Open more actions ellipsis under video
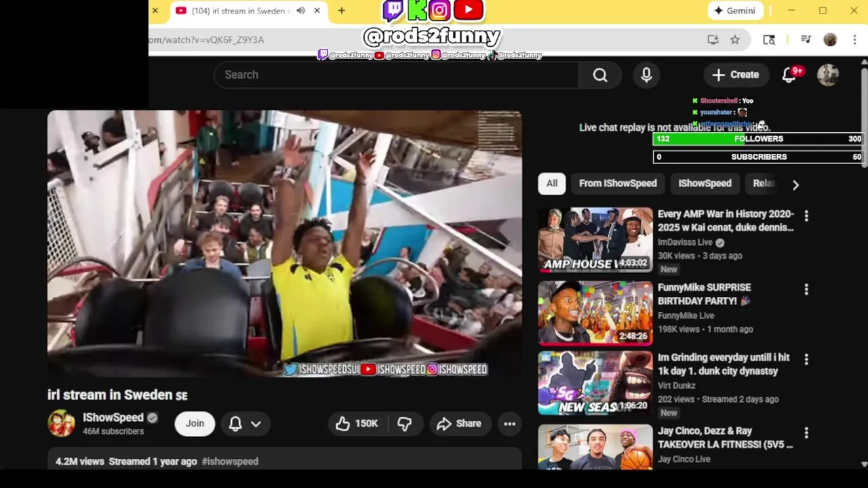The height and width of the screenshot is (488, 868). point(510,424)
